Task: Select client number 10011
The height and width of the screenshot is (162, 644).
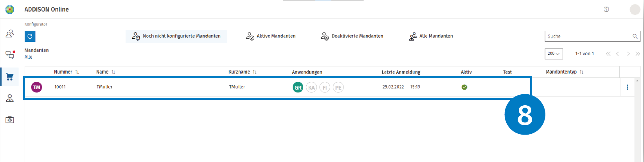Action: [x=60, y=87]
